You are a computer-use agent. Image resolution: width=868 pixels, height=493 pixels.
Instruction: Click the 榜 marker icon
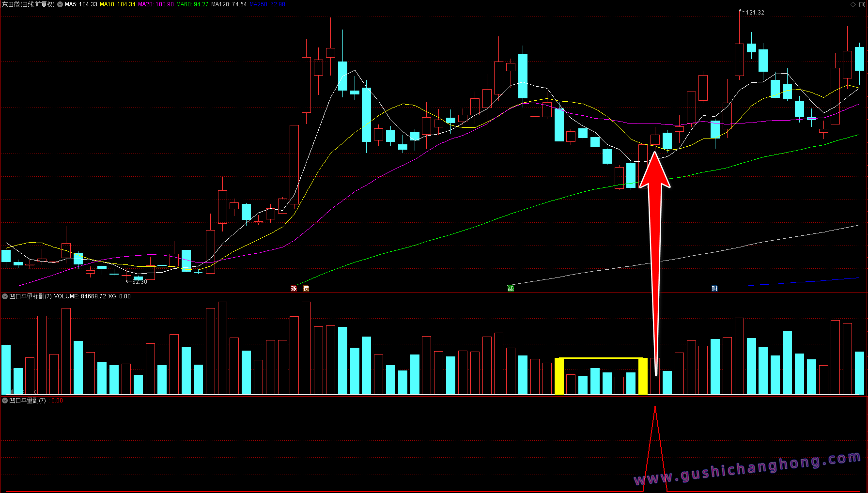tap(306, 289)
